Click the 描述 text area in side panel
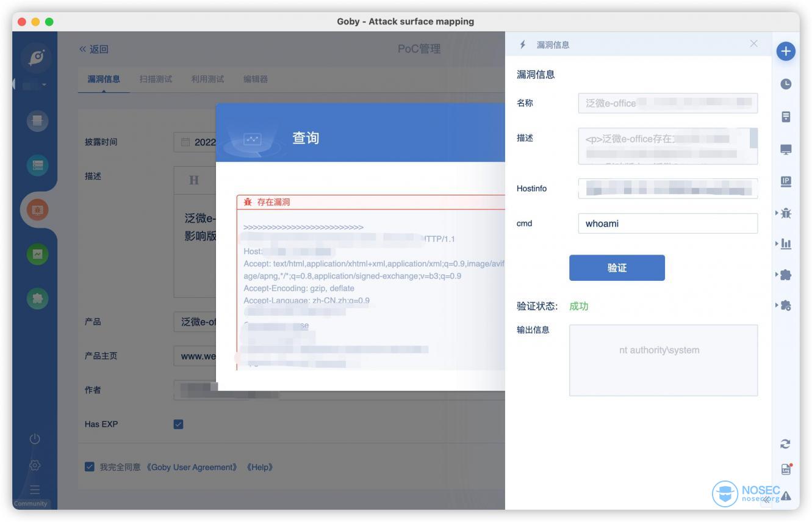812x522 pixels. pos(667,146)
